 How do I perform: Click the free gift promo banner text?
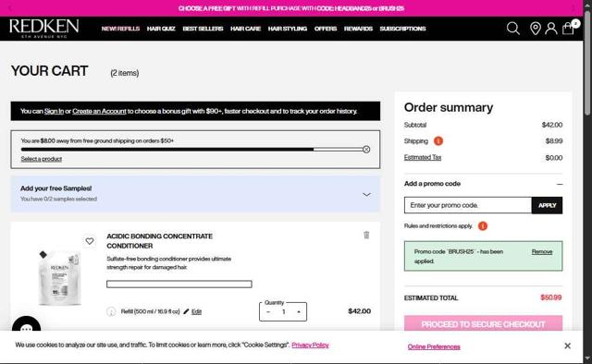(x=291, y=8)
